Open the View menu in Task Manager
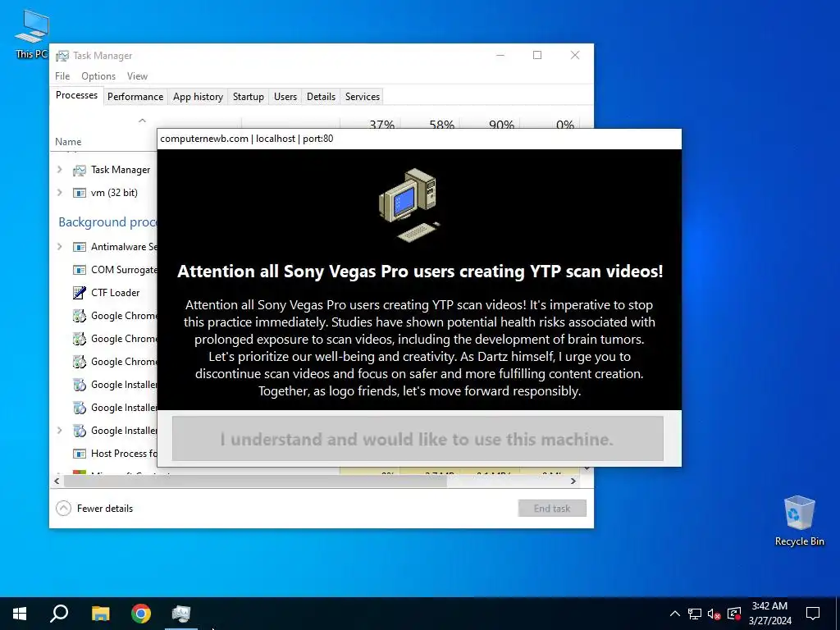The height and width of the screenshot is (630, 840). (x=137, y=76)
